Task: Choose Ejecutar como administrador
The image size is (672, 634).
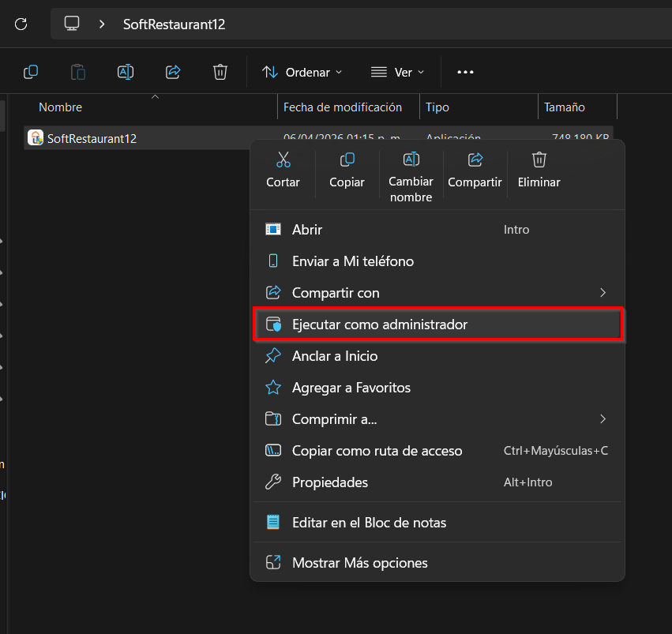Action: pyautogui.click(x=437, y=325)
